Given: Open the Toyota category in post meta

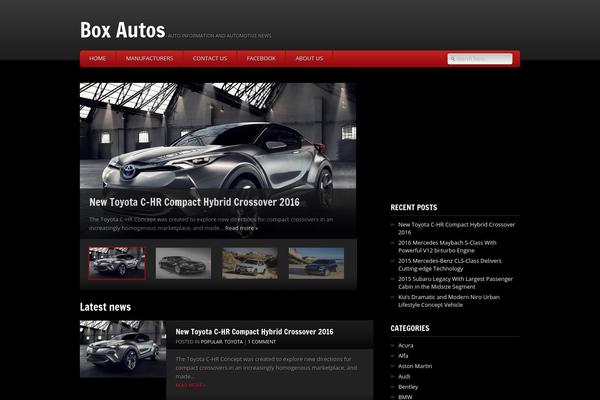Looking at the screenshot, I should pyautogui.click(x=233, y=342).
